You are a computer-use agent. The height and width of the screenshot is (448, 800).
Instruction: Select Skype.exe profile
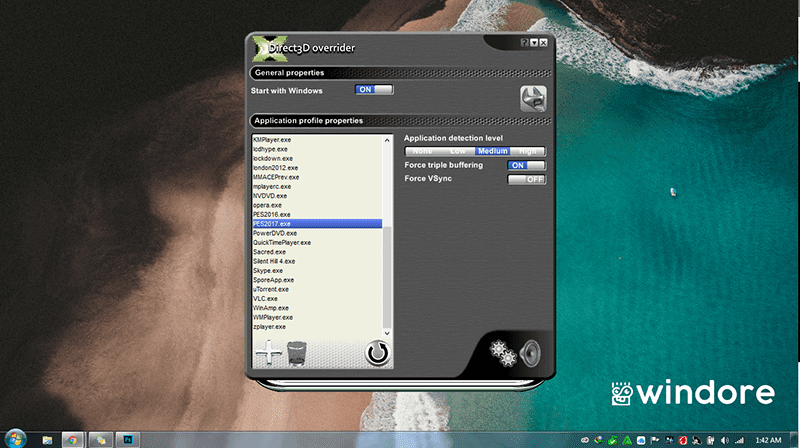[317, 270]
